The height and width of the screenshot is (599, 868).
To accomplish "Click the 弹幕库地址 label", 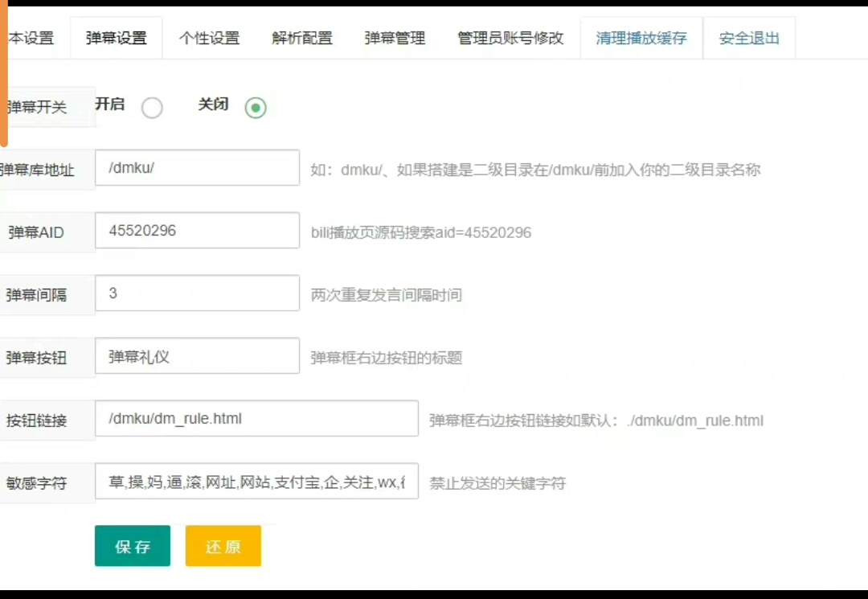I will 37,170.
